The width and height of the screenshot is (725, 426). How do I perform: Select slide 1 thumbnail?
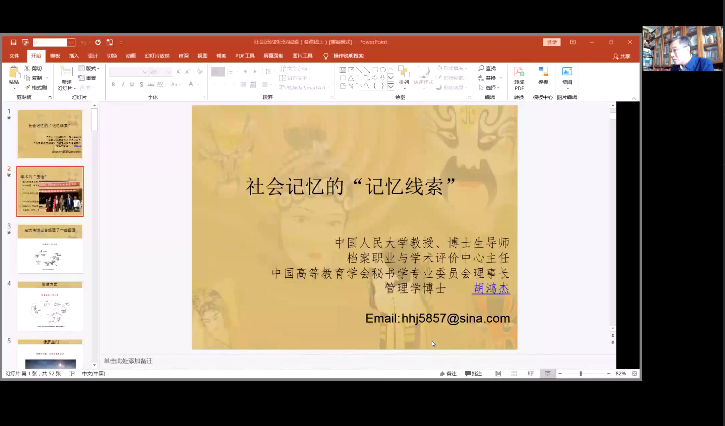50,134
